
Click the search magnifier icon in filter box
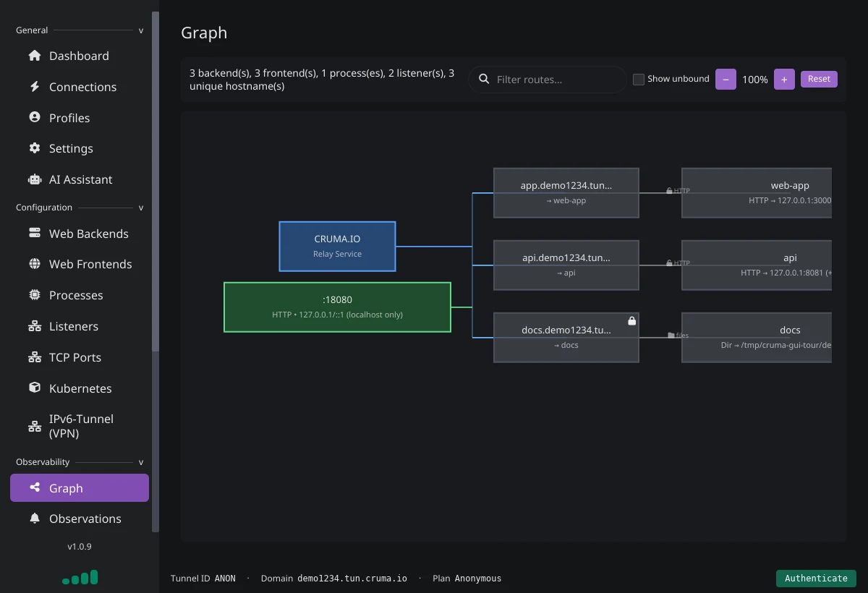tap(484, 79)
